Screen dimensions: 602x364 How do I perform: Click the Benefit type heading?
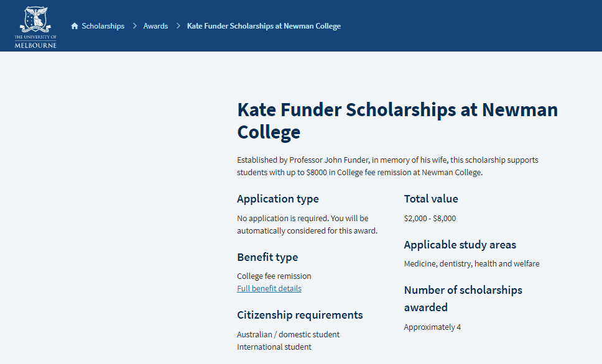pos(267,257)
